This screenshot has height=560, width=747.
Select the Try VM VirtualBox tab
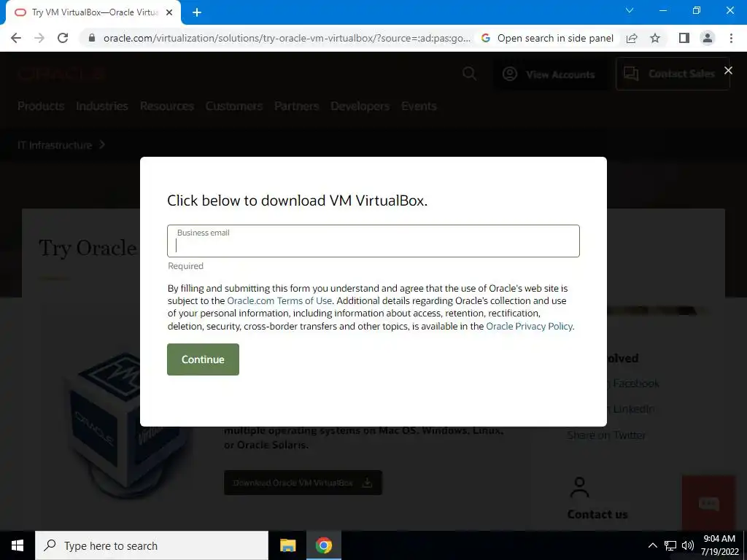tap(90, 13)
